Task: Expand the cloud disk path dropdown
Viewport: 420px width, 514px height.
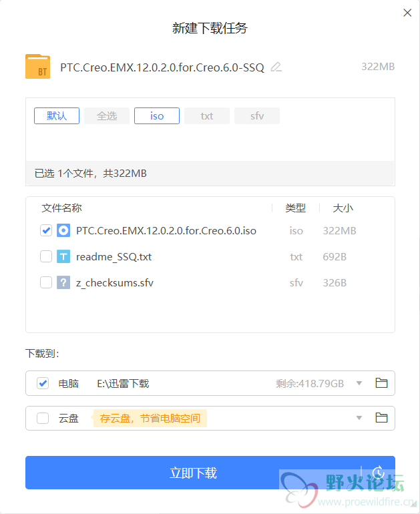Action: tap(359, 418)
